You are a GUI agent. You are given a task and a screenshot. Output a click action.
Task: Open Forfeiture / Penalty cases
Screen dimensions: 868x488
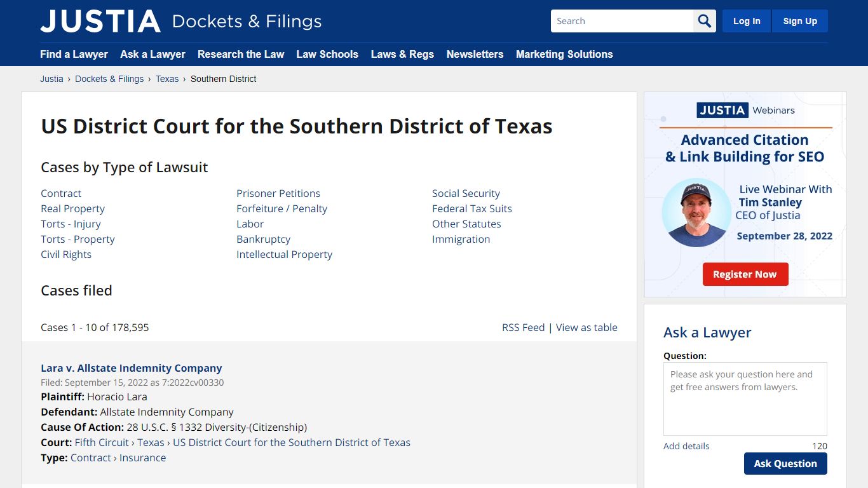(x=282, y=208)
